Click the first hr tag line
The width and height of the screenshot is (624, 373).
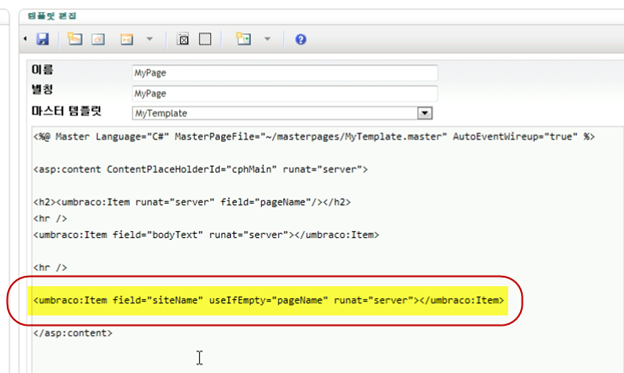pos(50,218)
